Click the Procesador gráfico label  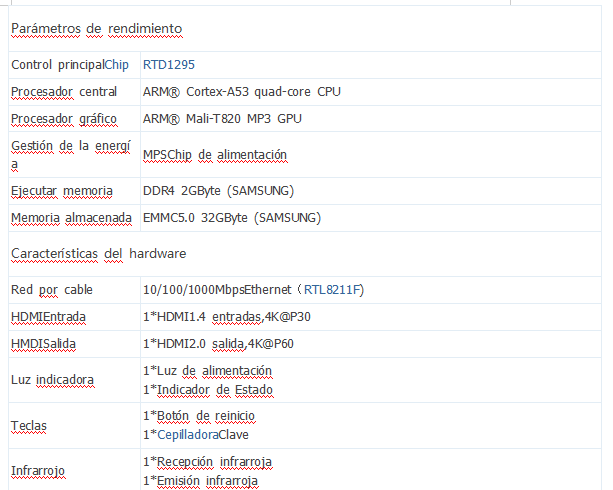click(x=64, y=118)
